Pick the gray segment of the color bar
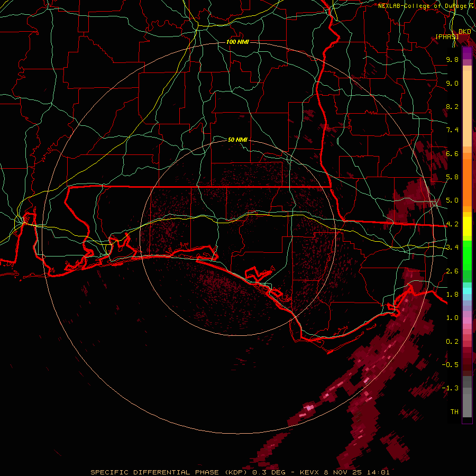 tap(467, 396)
